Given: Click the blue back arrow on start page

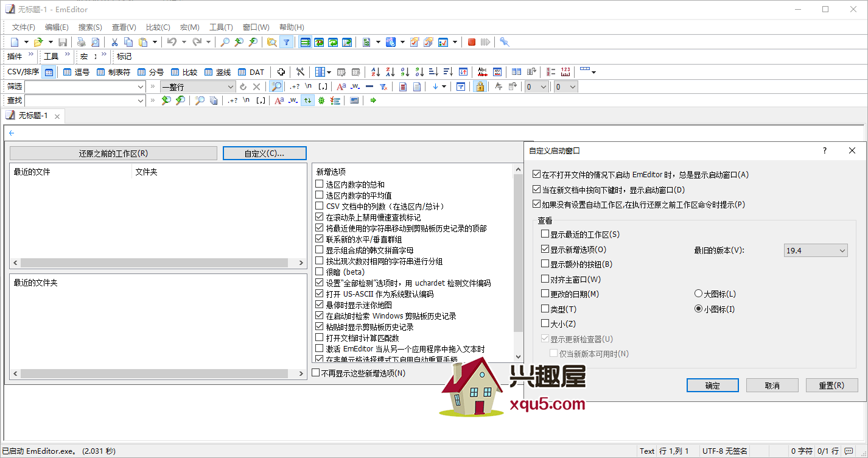Looking at the screenshot, I should point(12,133).
